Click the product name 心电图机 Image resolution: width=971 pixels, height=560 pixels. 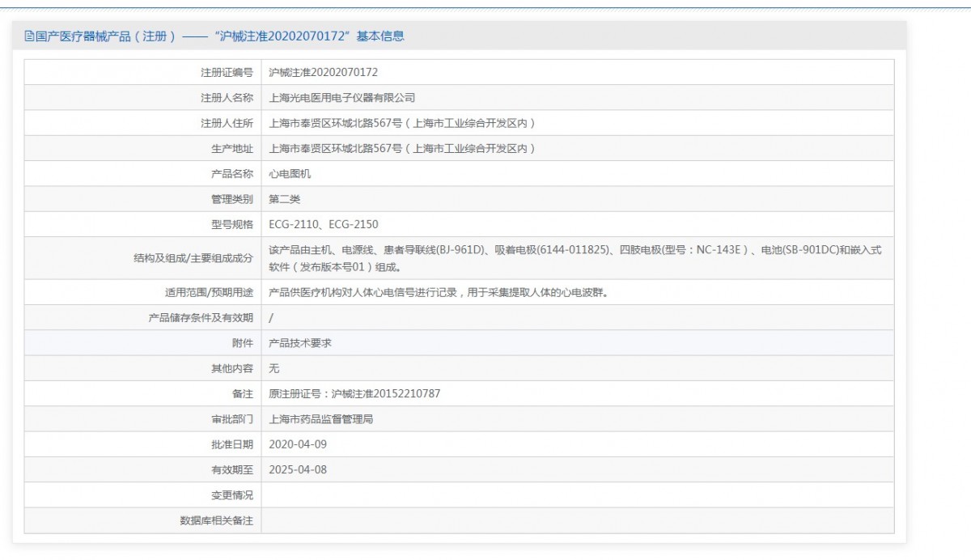pyautogui.click(x=290, y=174)
